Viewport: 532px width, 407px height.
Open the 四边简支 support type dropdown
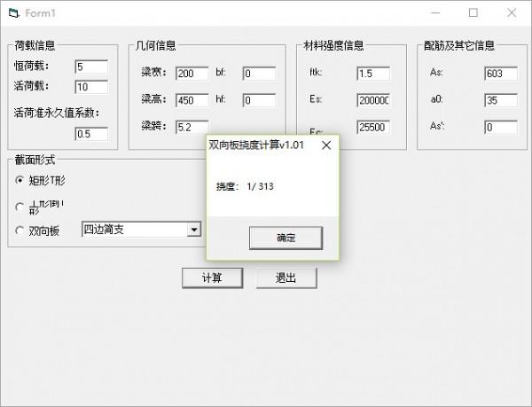[194, 230]
